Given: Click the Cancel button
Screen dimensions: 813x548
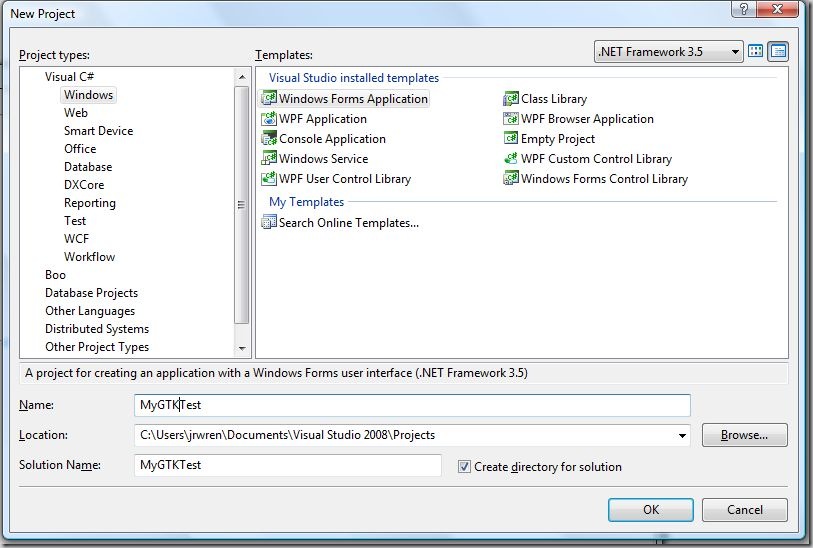Looking at the screenshot, I should point(745,510).
